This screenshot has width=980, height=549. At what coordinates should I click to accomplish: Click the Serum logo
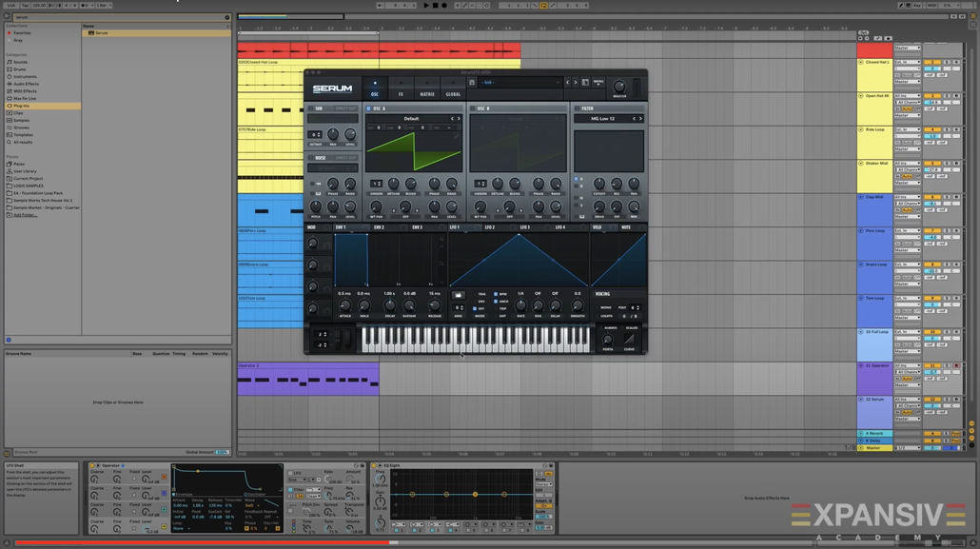tap(332, 88)
